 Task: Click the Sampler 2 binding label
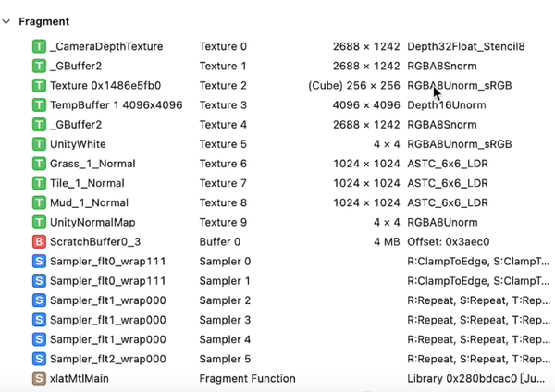click(225, 300)
